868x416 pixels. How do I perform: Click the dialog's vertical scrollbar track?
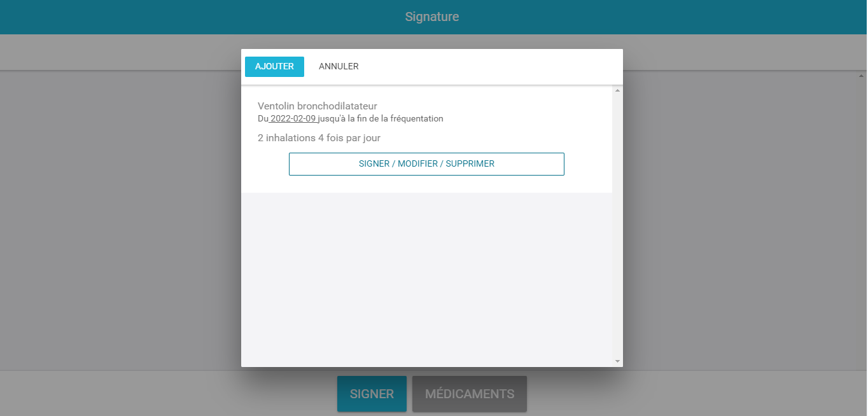tap(617, 226)
